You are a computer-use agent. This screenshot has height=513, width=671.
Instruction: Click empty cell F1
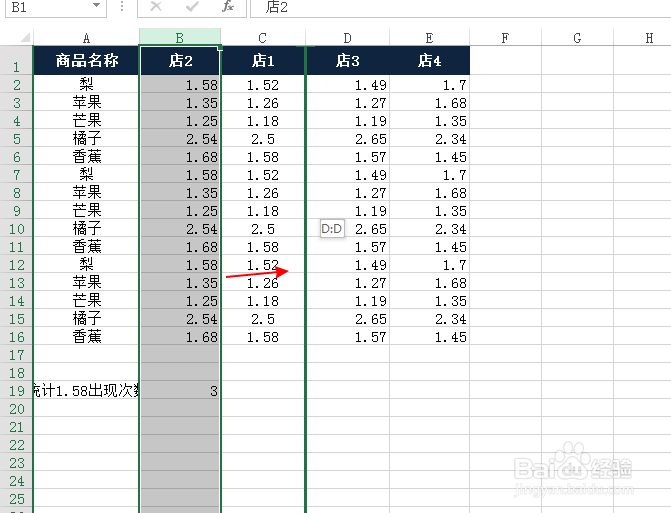(x=505, y=61)
